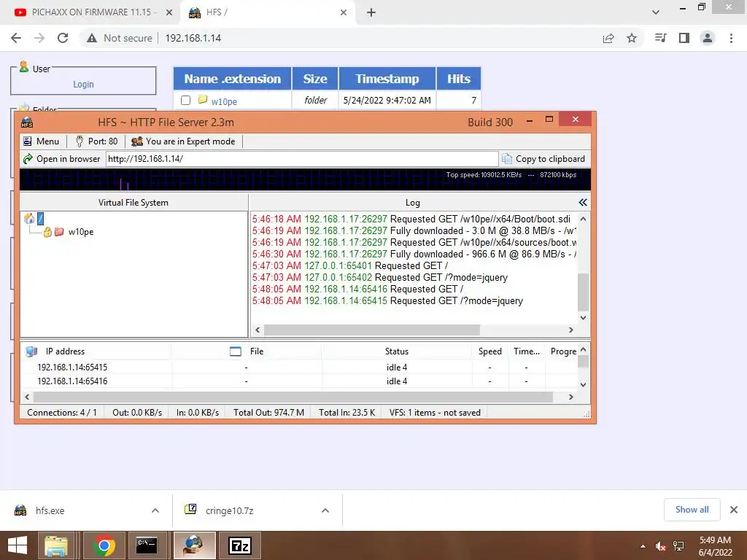Click the Not secure warning icon

tap(92, 38)
